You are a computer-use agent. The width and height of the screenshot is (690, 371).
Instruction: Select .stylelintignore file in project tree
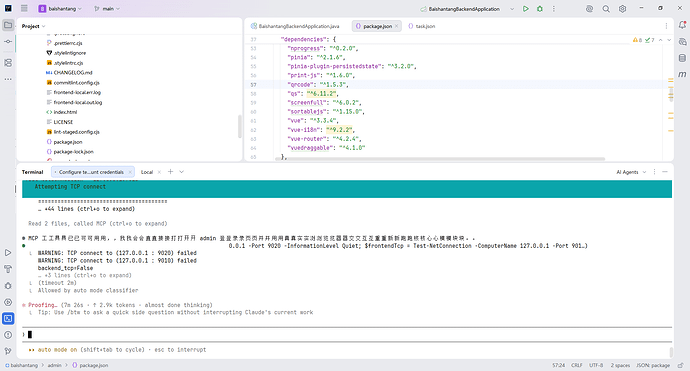point(70,53)
